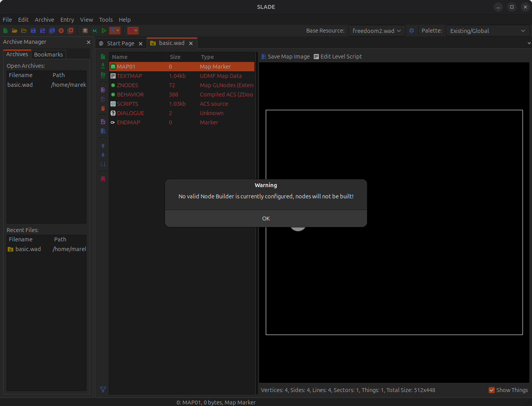Rename the selected MAP01 entry
The width and height of the screenshot is (532, 406).
click(x=103, y=89)
